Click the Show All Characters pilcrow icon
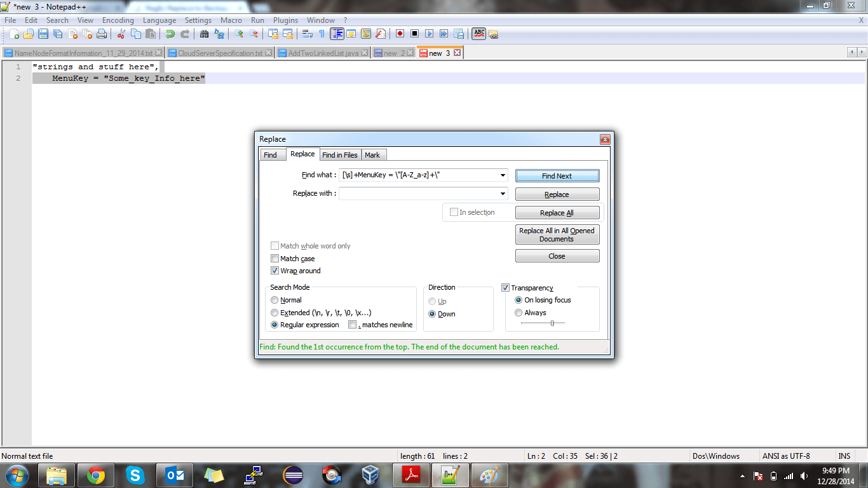Image resolution: width=868 pixels, height=488 pixels. click(x=322, y=34)
